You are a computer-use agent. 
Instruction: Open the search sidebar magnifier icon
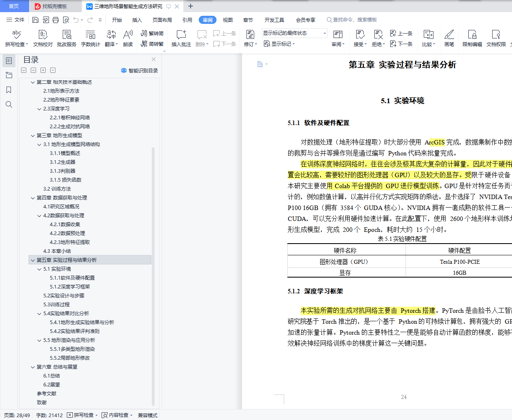(9, 104)
